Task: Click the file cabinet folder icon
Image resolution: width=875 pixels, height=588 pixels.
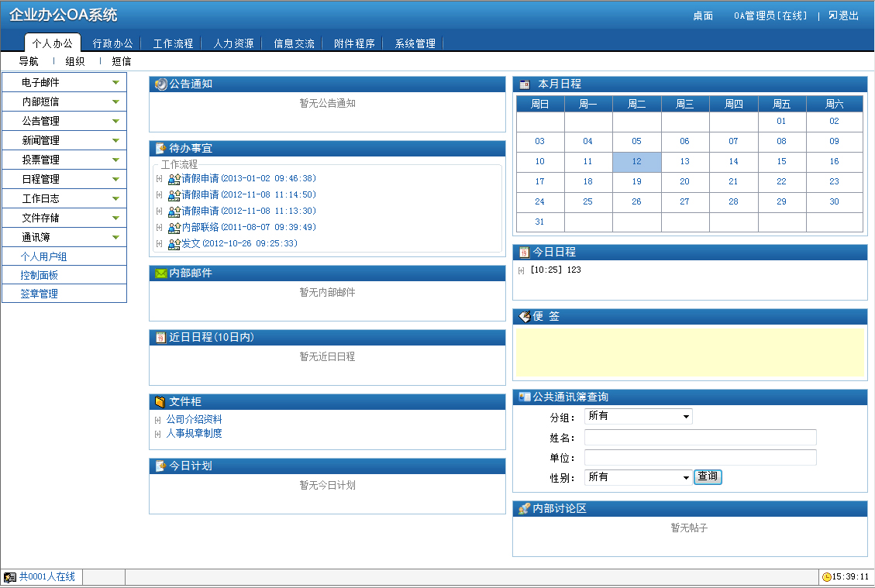Action: pyautogui.click(x=160, y=402)
